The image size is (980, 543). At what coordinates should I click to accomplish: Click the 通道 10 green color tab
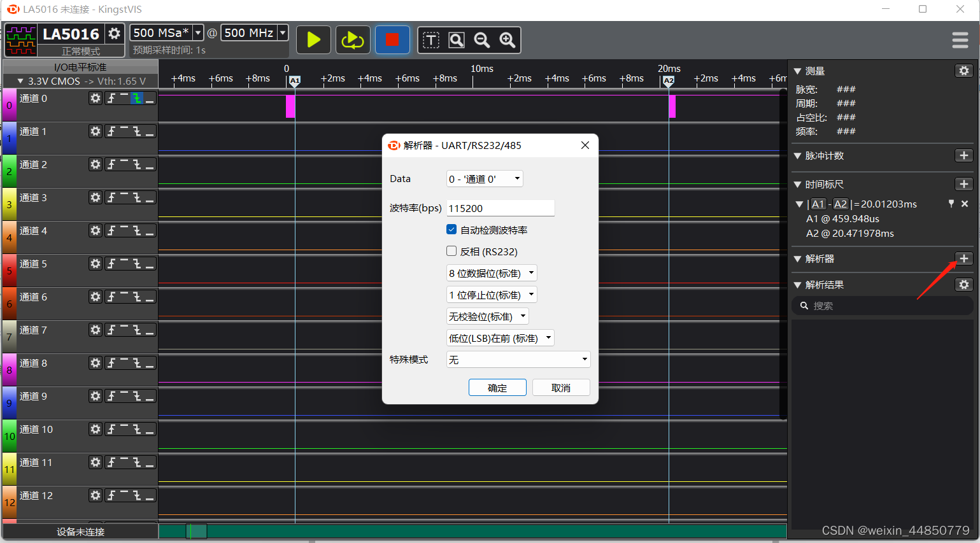[x=9, y=436]
